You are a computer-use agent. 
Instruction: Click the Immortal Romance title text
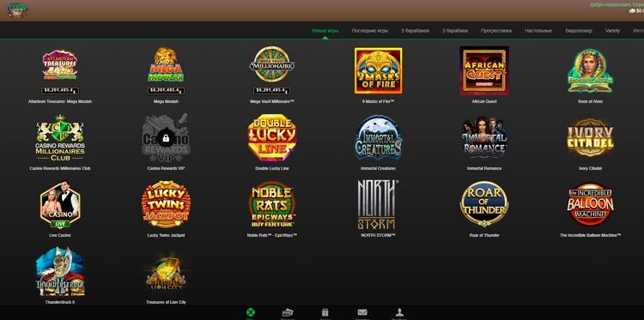pyautogui.click(x=484, y=168)
